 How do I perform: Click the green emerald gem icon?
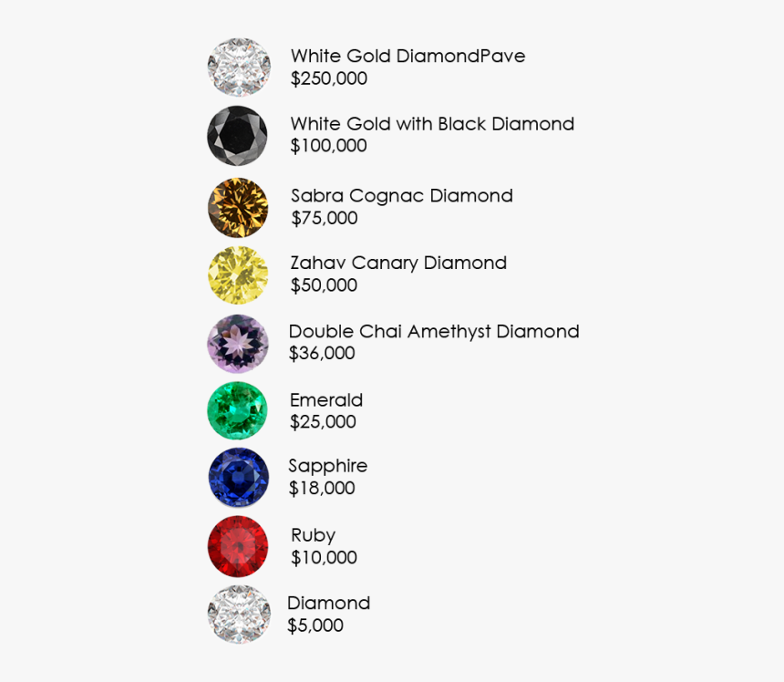coord(237,411)
